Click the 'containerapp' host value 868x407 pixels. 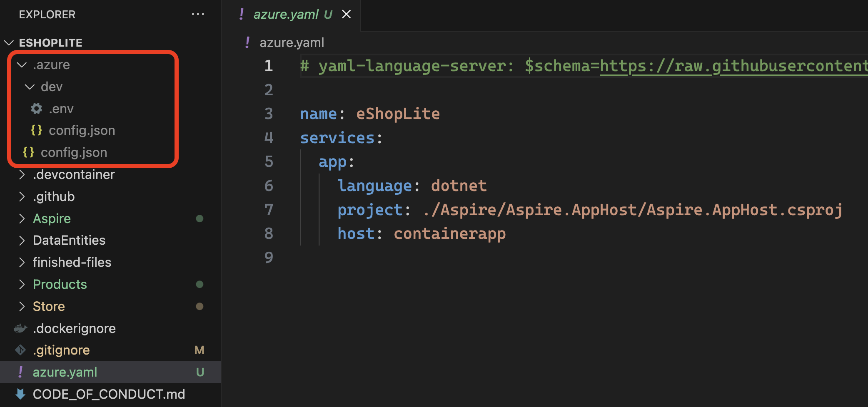tap(450, 234)
